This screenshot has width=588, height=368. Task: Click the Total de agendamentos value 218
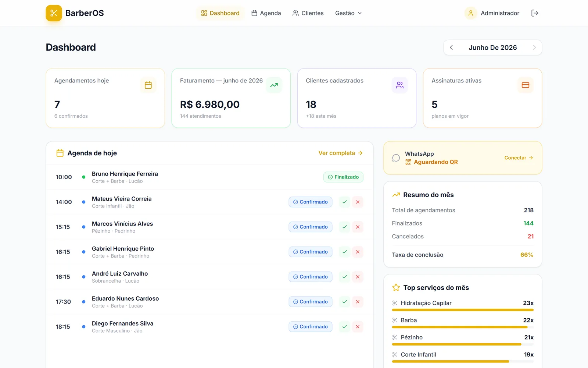pos(528,210)
